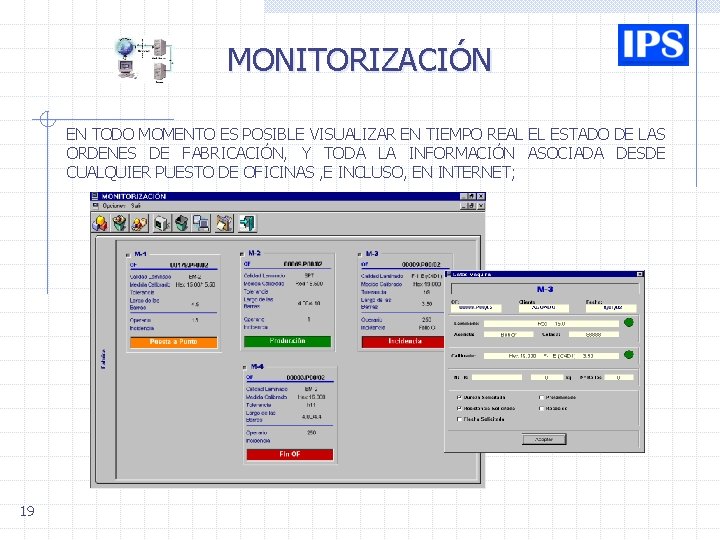Minimize the MONITORIZACIÓN main window
The width and height of the screenshot is (720, 540).
click(464, 197)
